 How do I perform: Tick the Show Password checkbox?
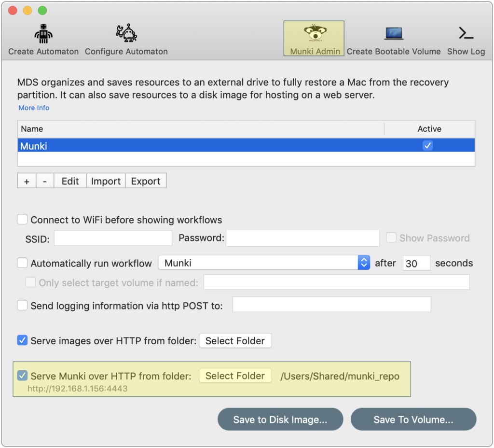pos(391,238)
